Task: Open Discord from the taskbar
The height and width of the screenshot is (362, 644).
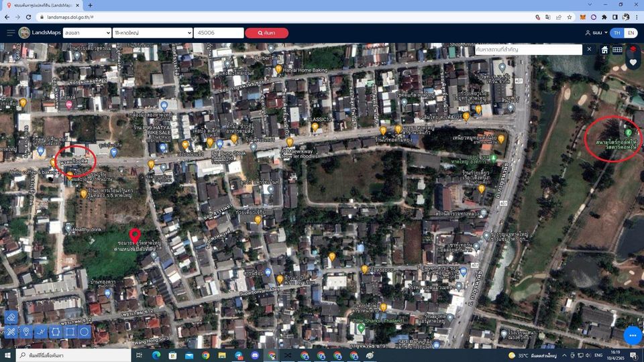Action: click(255, 355)
